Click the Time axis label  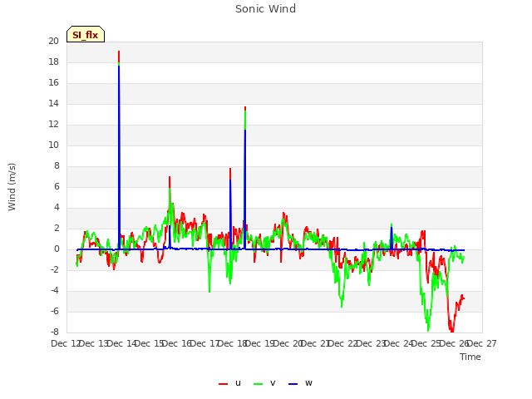pos(470,357)
